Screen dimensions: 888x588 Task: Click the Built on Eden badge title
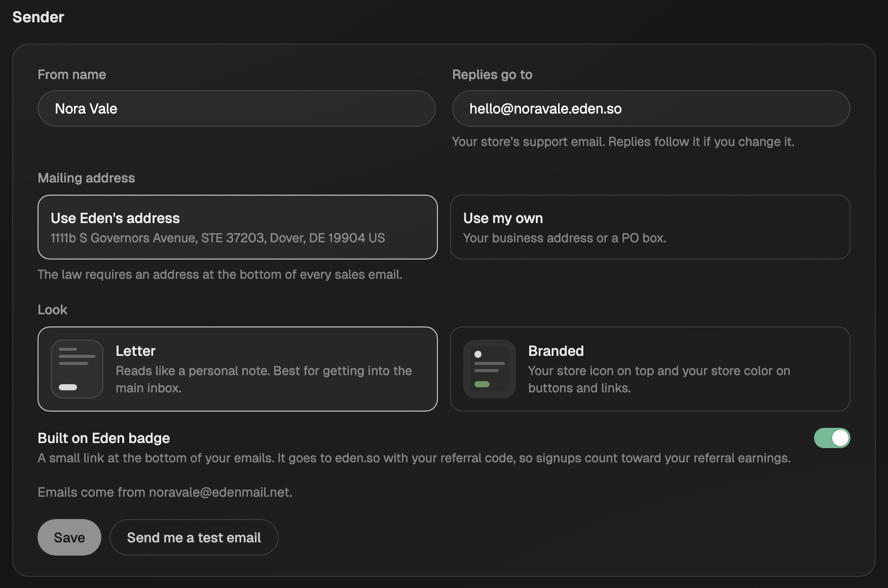click(104, 438)
